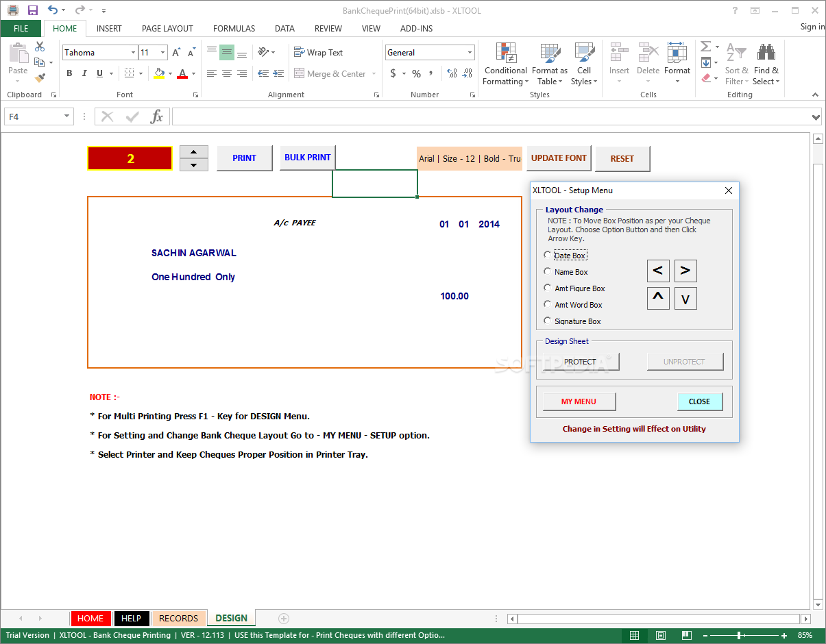Image resolution: width=826 pixels, height=644 pixels.
Task: Click Decrease Decimal icon
Action: (x=467, y=73)
